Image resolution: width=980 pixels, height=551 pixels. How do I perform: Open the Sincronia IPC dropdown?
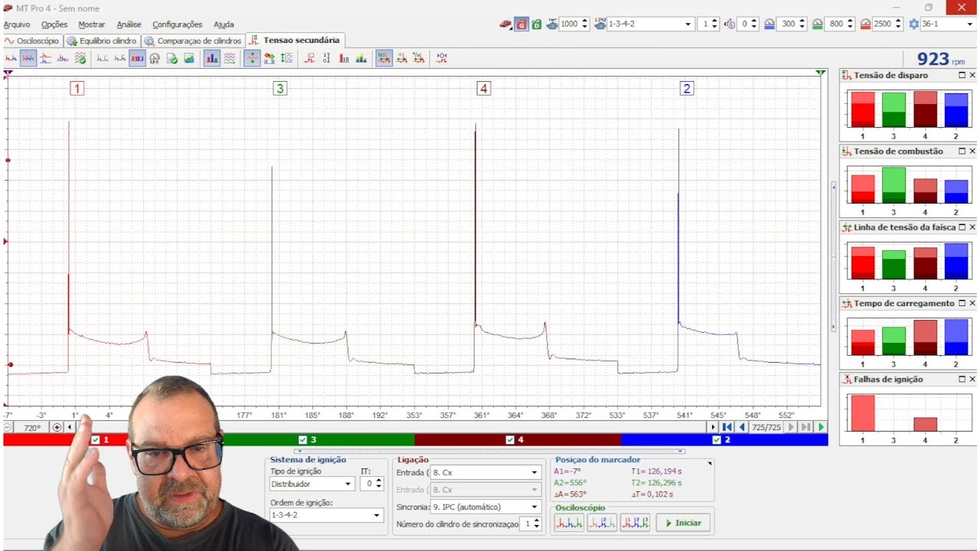[485, 507]
